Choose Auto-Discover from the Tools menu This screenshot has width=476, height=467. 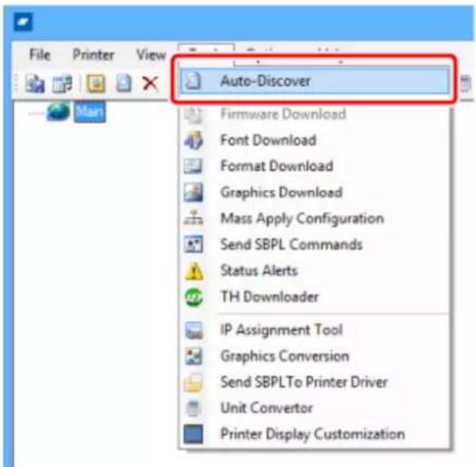(315, 81)
